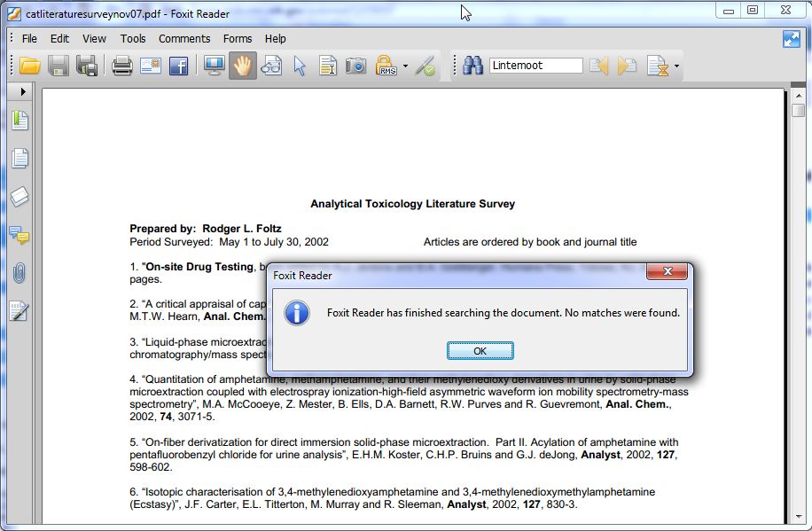Viewport: 812px width, 531px height.
Task: Select the Hand tool
Action: pyautogui.click(x=242, y=66)
